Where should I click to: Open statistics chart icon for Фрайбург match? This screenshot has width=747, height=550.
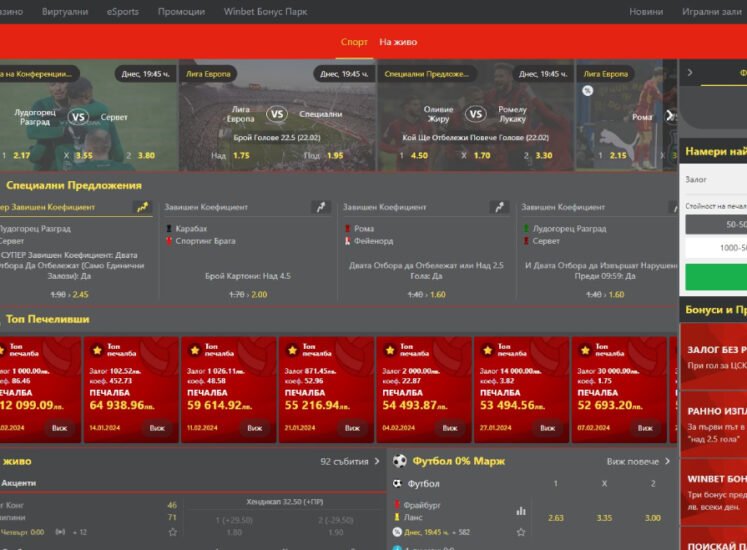(x=520, y=510)
